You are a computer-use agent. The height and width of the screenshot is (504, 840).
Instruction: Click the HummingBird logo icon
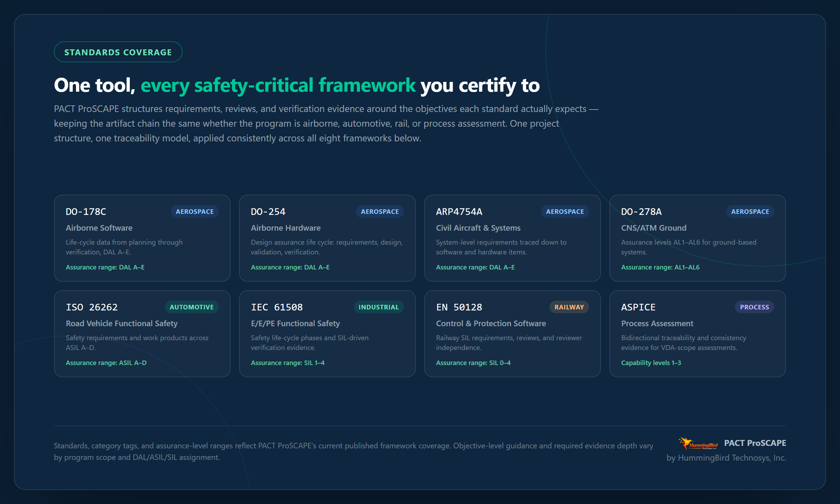point(698,443)
